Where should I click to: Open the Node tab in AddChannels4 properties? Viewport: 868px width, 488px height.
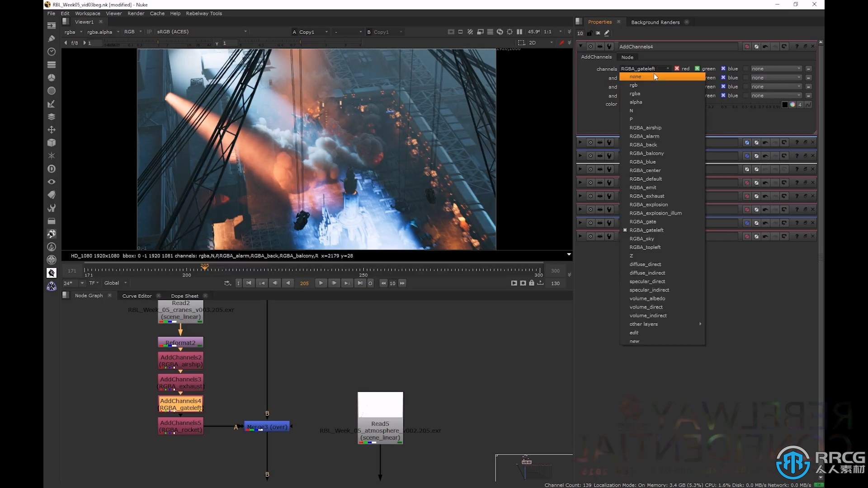click(627, 57)
